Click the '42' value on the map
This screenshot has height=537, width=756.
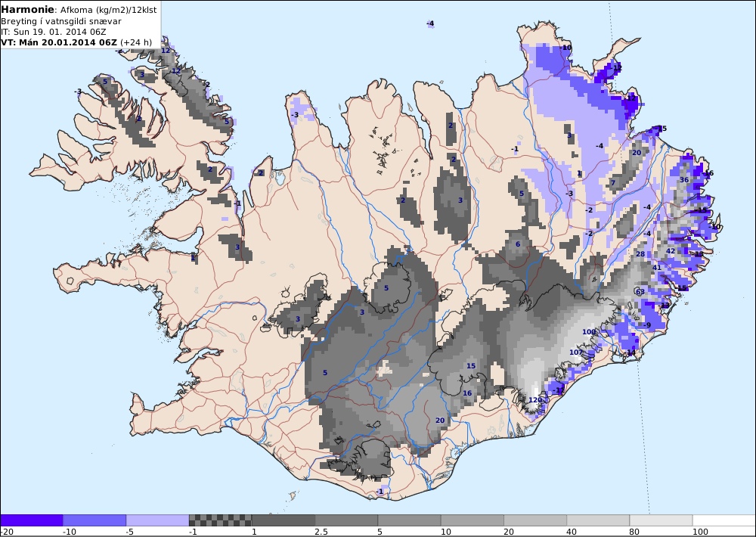(671, 251)
